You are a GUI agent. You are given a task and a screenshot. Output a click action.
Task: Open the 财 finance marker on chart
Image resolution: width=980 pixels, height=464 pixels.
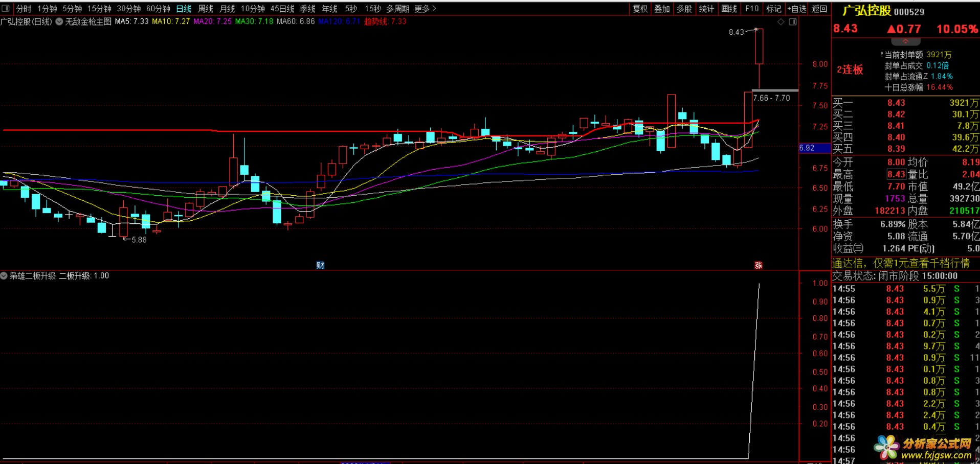click(320, 265)
